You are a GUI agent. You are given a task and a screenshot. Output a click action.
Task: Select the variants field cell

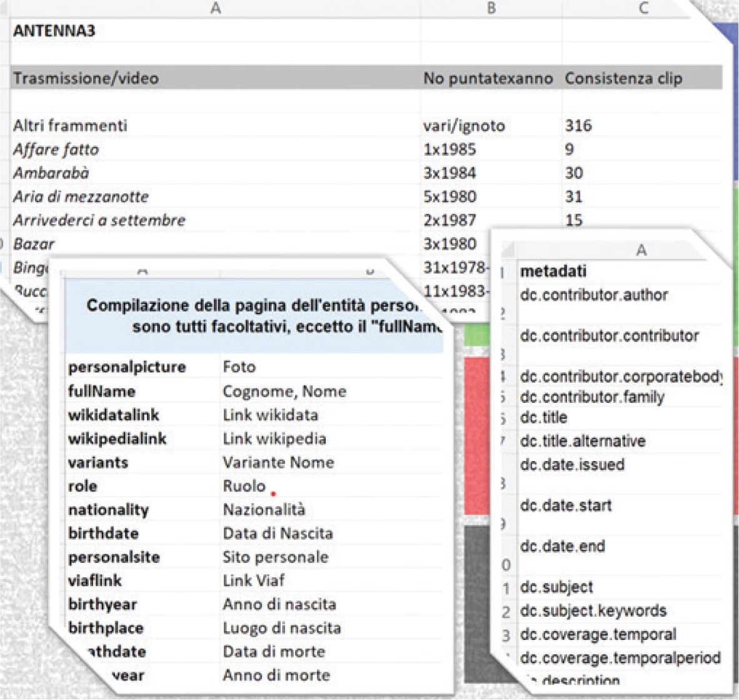click(143, 462)
